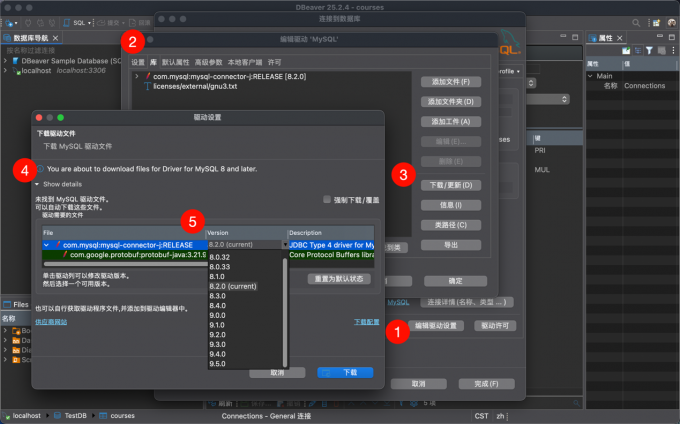Viewport: 680px width, 424px height.
Task: Collapse the Show details disclosure triangle
Action: click(37, 184)
